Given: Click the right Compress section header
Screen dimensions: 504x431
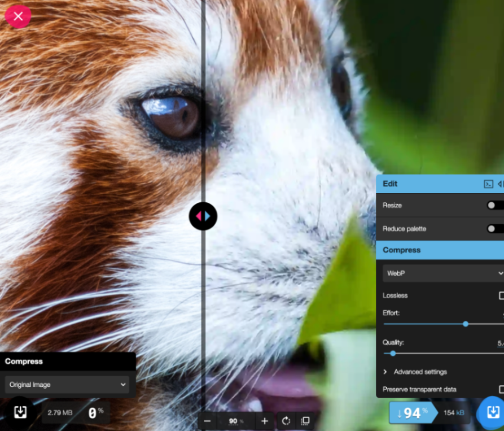Looking at the screenshot, I should [x=440, y=250].
